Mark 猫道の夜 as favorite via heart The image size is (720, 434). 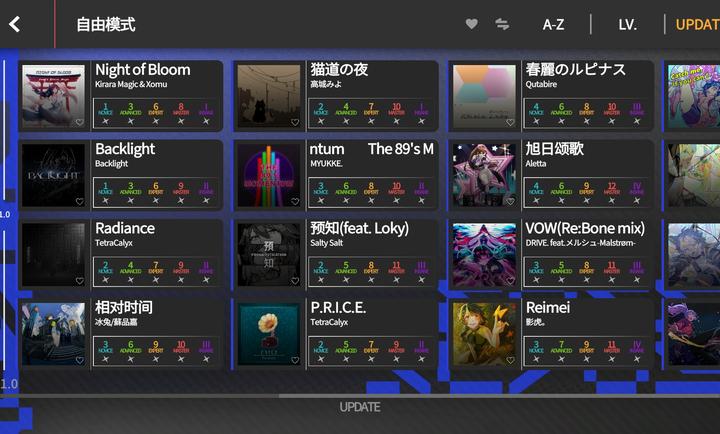click(295, 122)
